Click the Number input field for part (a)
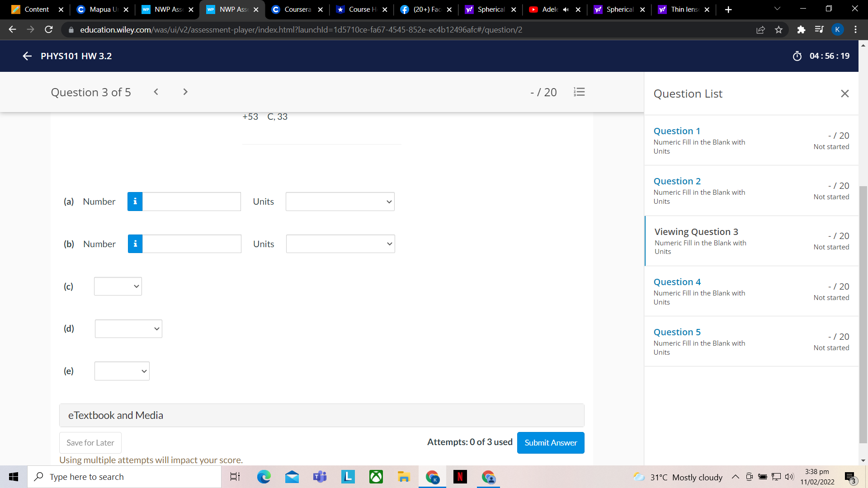 click(x=192, y=202)
